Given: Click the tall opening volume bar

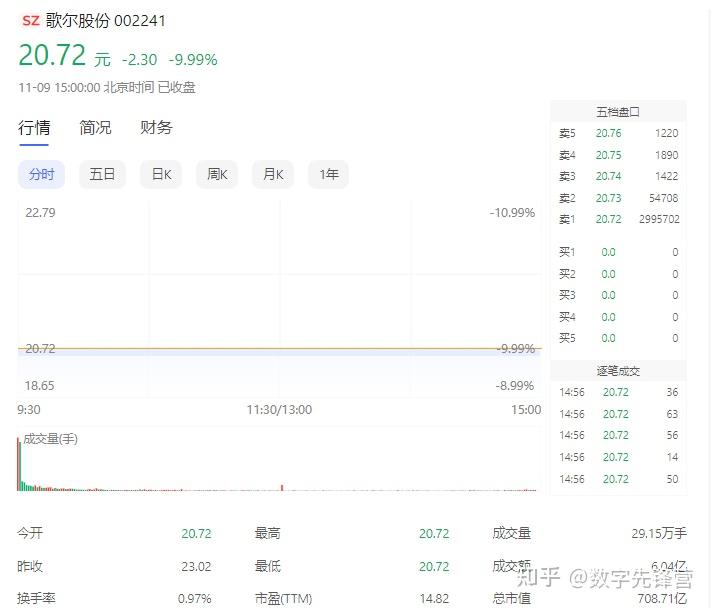Looking at the screenshot, I should [19, 464].
